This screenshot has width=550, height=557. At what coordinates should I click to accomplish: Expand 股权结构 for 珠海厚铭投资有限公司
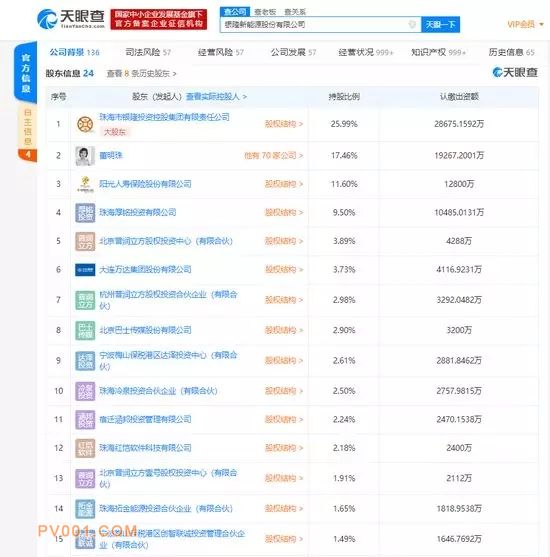284,212
